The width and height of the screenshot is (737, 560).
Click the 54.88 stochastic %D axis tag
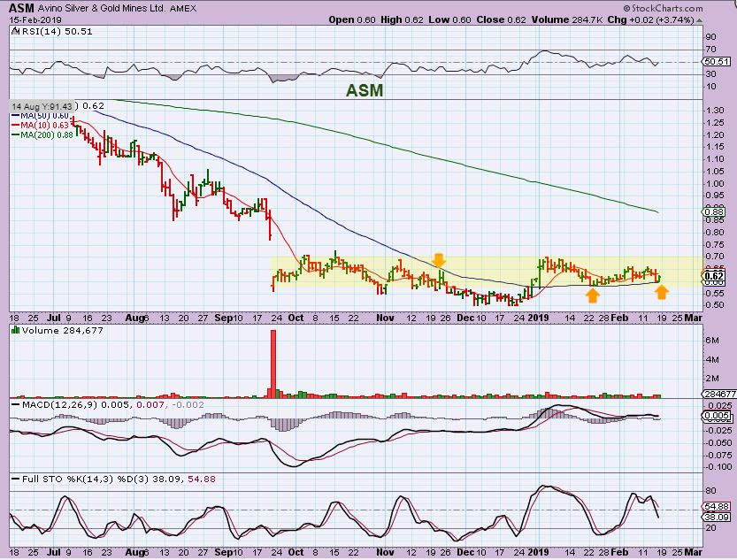tap(717, 506)
